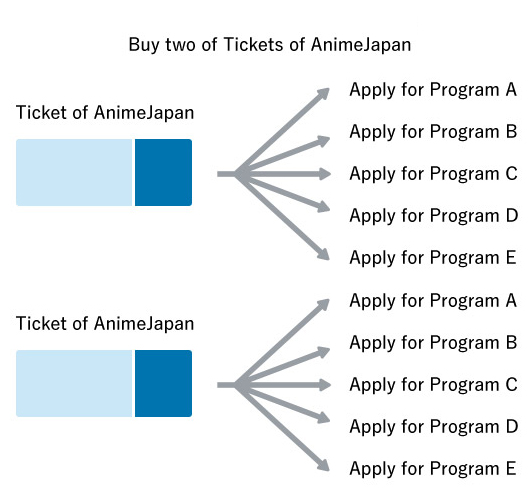Screen dimensions: 532x495
Task: Select the second 'Apply for Program D' text
Action: [x=434, y=427]
